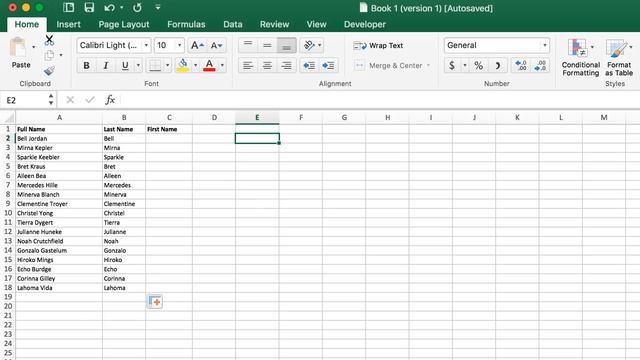Open Format as Table

(618, 57)
